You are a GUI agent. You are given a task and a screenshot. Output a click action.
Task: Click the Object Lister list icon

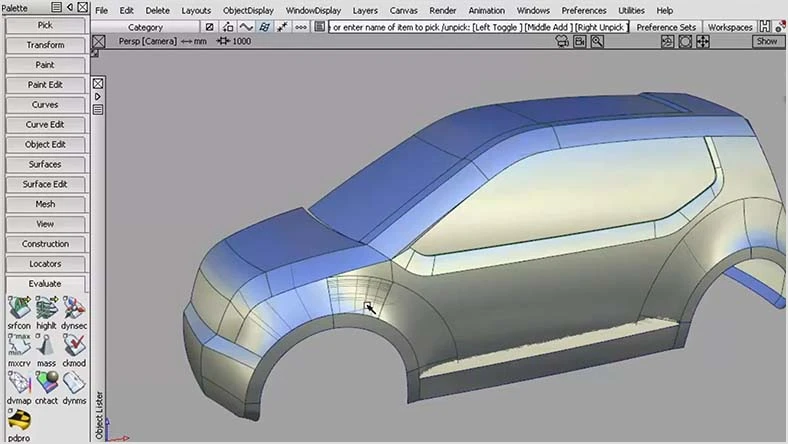click(98, 109)
